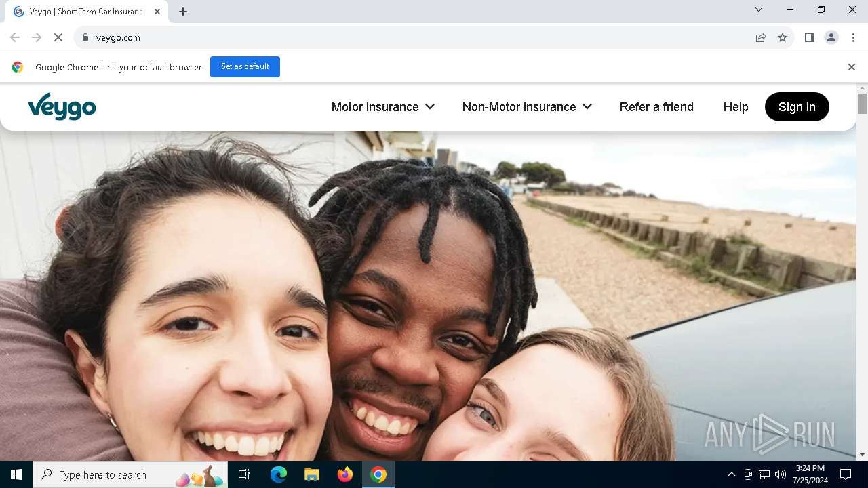Click the Veygo logo
The width and height of the screenshot is (868, 488).
tap(62, 107)
